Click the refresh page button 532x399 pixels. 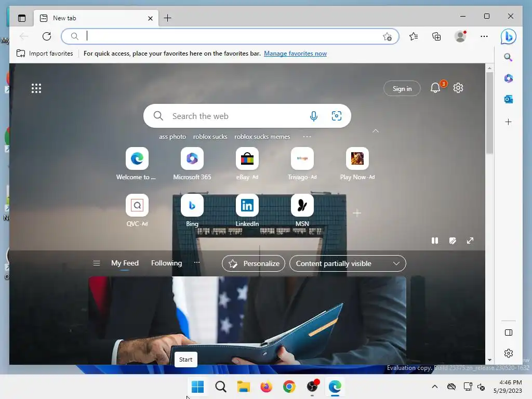[x=47, y=36]
